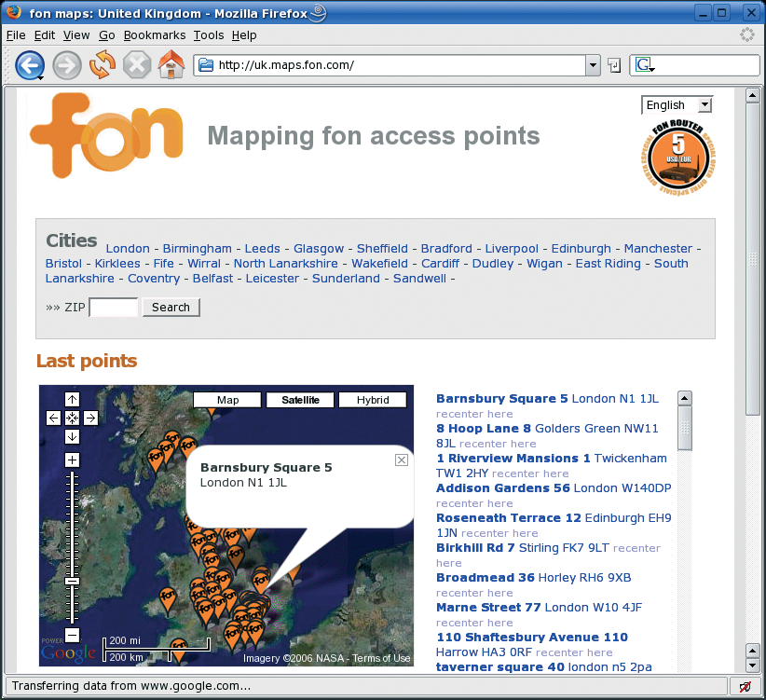766x700 pixels.
Task: Open the File menu
Action: click(16, 35)
